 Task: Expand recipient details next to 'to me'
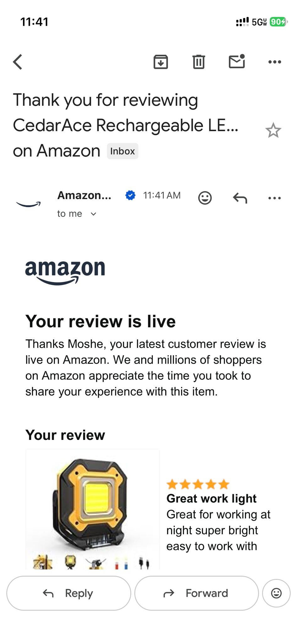coord(93,214)
